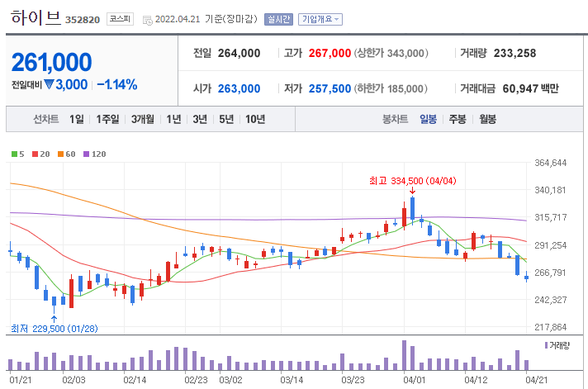
Task: Select the 5년 line chart tab
Action: pos(226,119)
